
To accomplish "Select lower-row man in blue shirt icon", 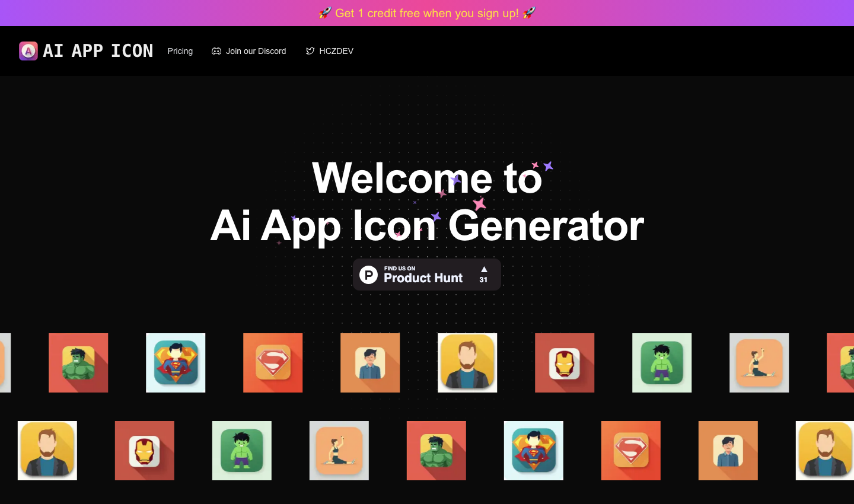I will (x=728, y=451).
